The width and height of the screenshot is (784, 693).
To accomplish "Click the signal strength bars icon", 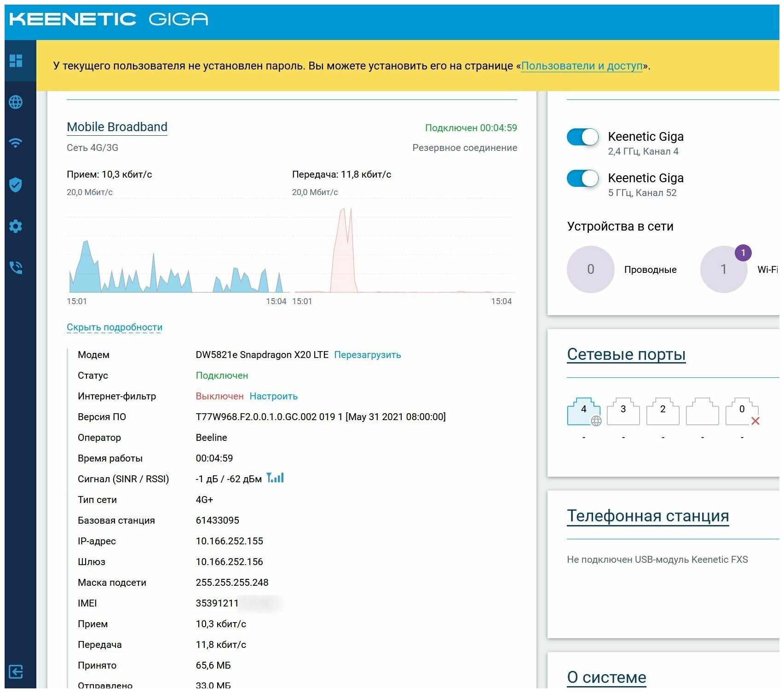I will [275, 478].
